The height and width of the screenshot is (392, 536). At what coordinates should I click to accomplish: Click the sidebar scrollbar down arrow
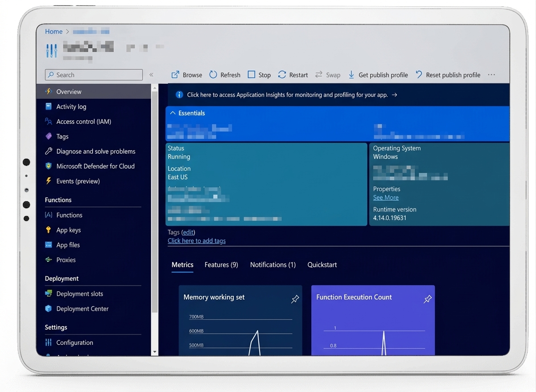coord(155,351)
